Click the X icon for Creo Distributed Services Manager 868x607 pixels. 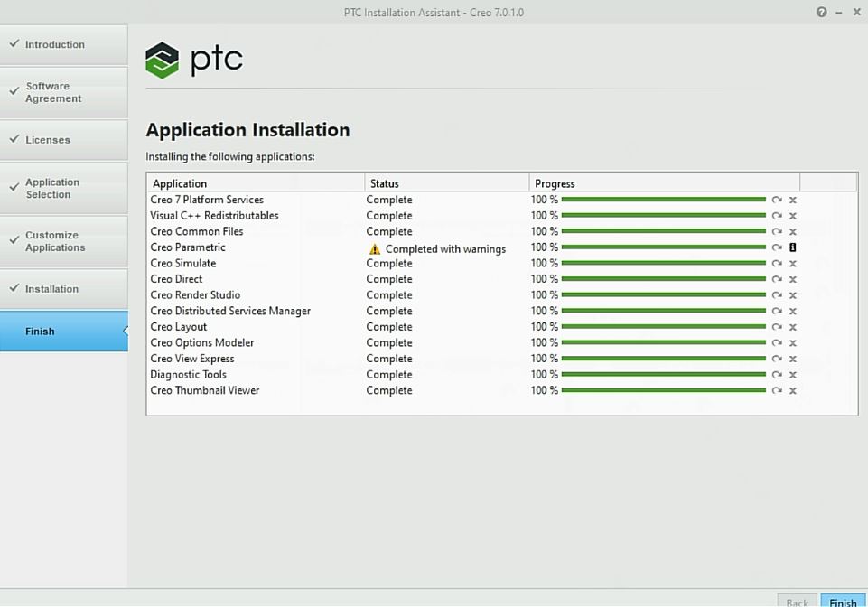click(x=793, y=312)
